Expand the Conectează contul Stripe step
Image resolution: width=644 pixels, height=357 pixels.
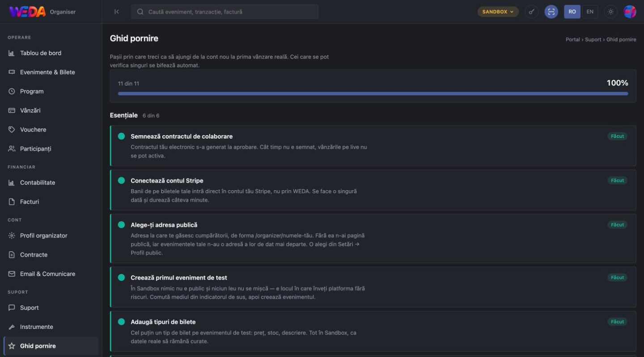(x=373, y=190)
